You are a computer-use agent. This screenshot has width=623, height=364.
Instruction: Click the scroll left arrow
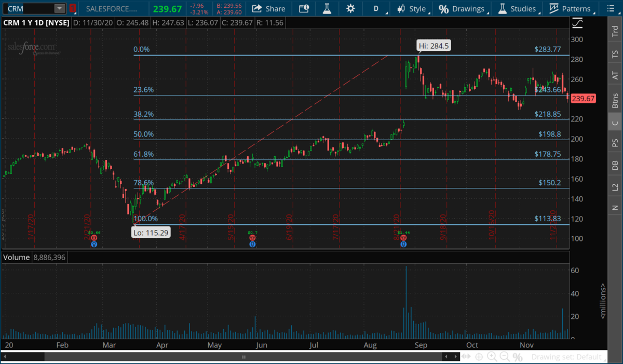pos(445,357)
